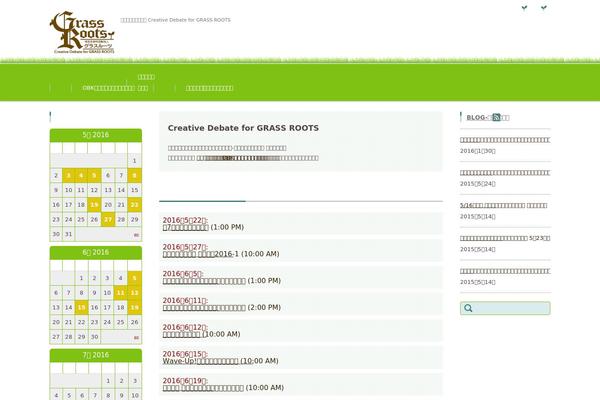The width and height of the screenshot is (600, 400).
Task: Open the May 2016 calendar heading
Action: coord(96,135)
